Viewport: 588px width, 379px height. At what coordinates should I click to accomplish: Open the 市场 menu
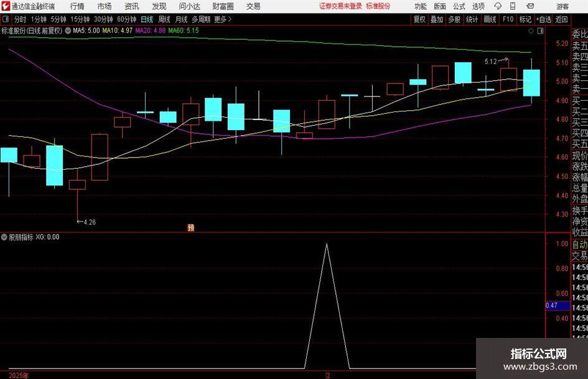coord(105,6)
